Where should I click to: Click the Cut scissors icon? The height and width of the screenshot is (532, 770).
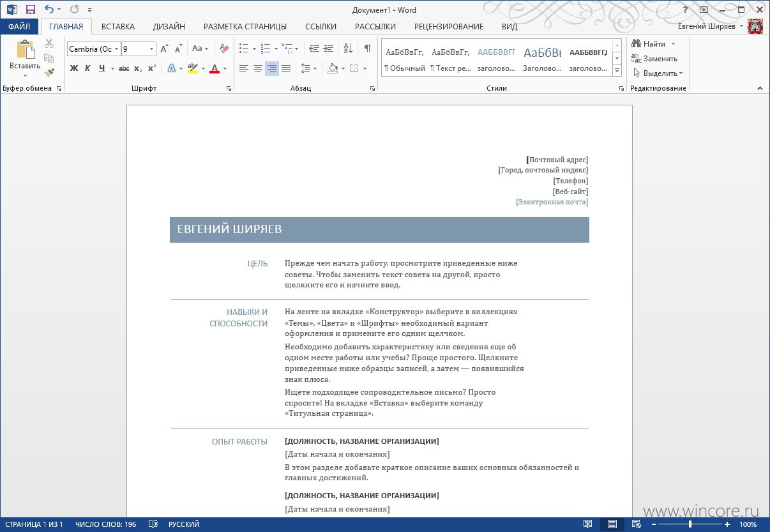click(49, 43)
